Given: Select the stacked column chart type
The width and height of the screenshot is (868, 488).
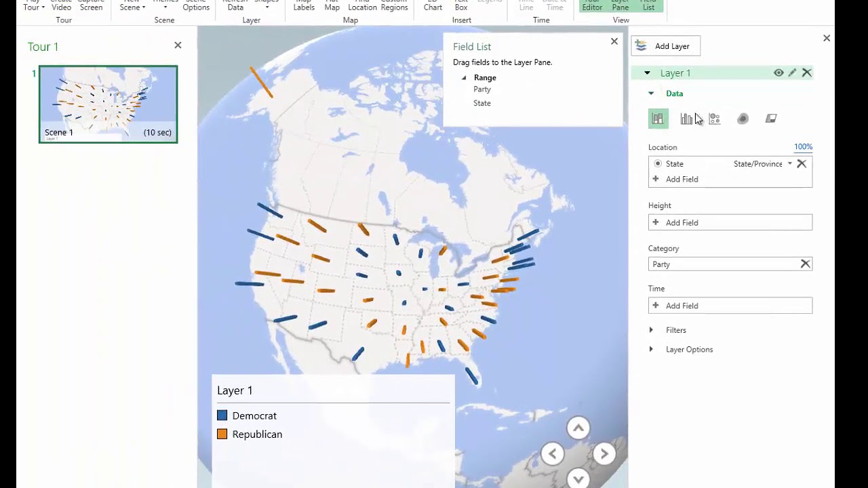Looking at the screenshot, I should (658, 119).
